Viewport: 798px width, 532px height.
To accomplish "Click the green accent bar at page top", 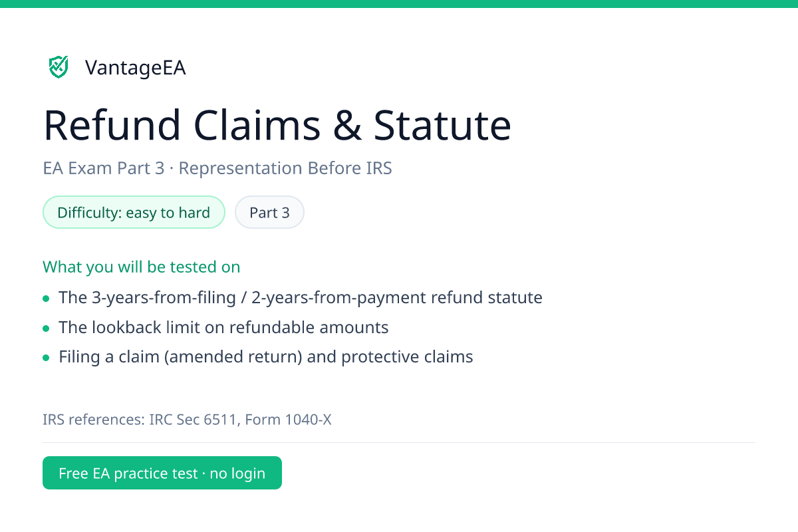I will click(399, 4).
